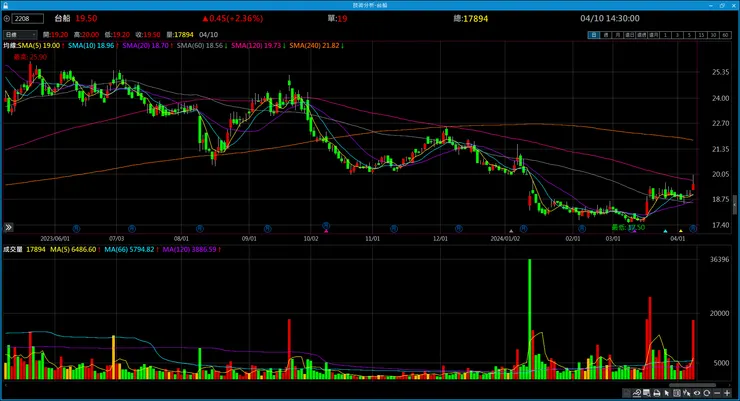Click the pink triangle event marker near 10/02
The width and height of the screenshot is (740, 401).
pos(326,231)
